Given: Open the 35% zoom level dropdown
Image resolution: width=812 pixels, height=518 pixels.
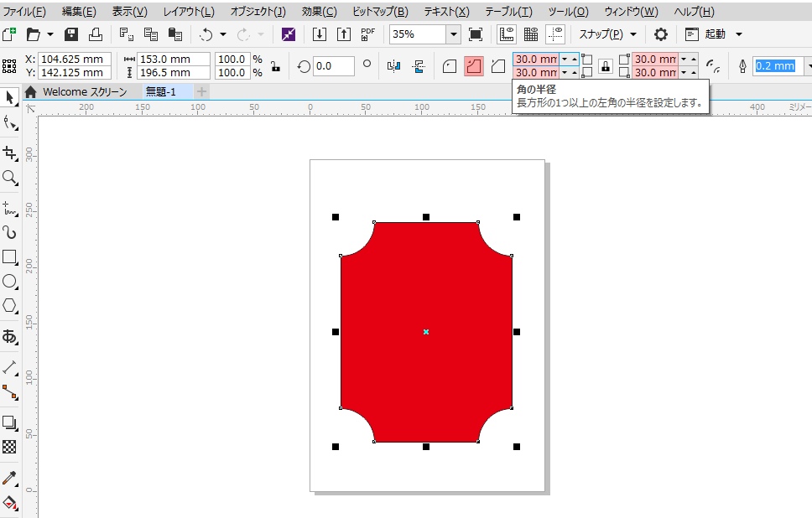Looking at the screenshot, I should click(x=454, y=34).
